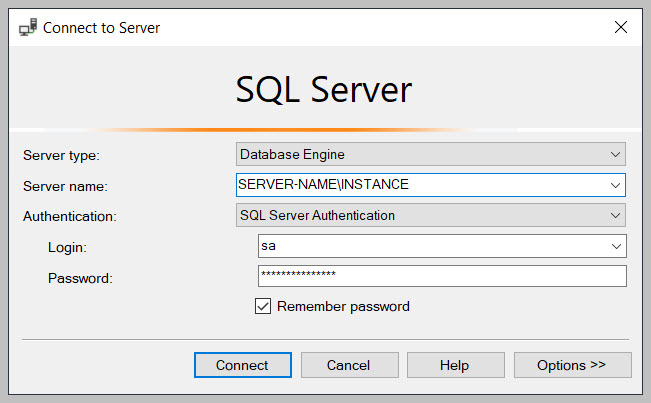
Task: Click the Connect button
Action: click(243, 365)
